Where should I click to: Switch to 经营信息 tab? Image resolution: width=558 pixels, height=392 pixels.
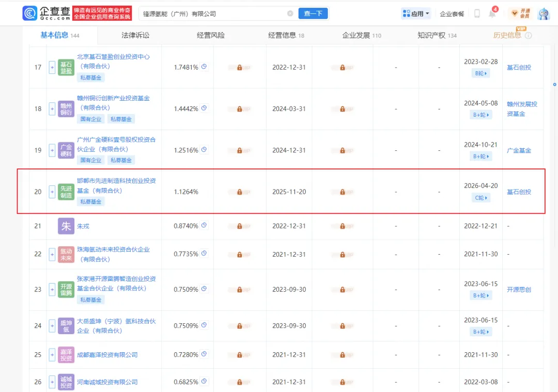point(286,35)
